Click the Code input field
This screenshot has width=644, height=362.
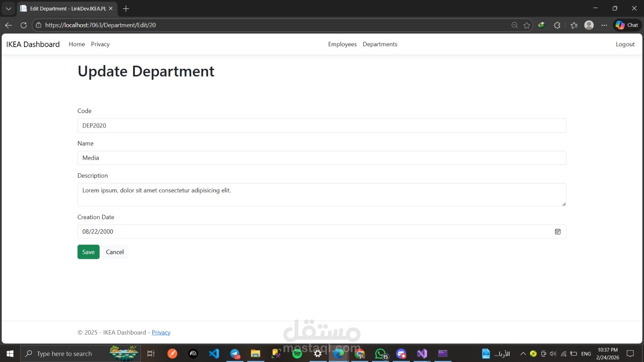(322, 125)
